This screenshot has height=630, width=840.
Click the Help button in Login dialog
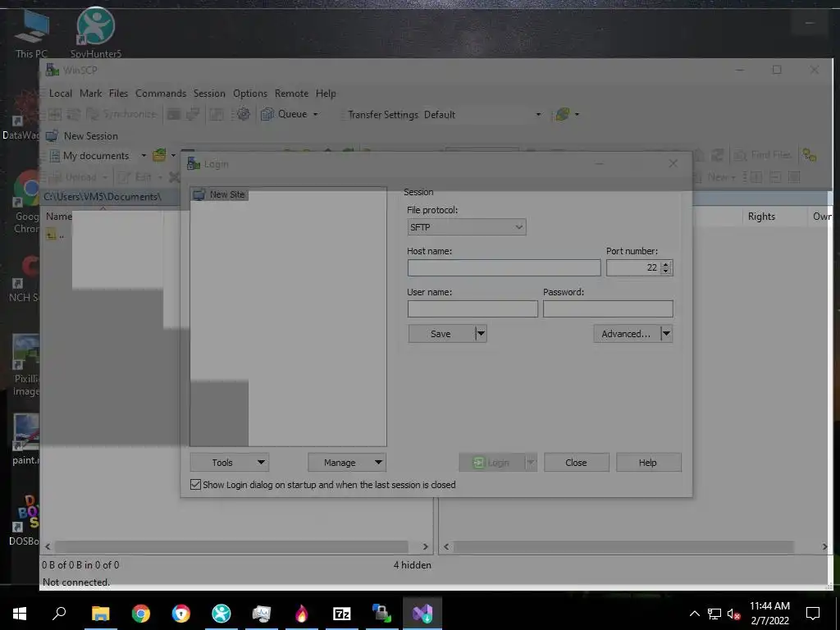point(648,463)
